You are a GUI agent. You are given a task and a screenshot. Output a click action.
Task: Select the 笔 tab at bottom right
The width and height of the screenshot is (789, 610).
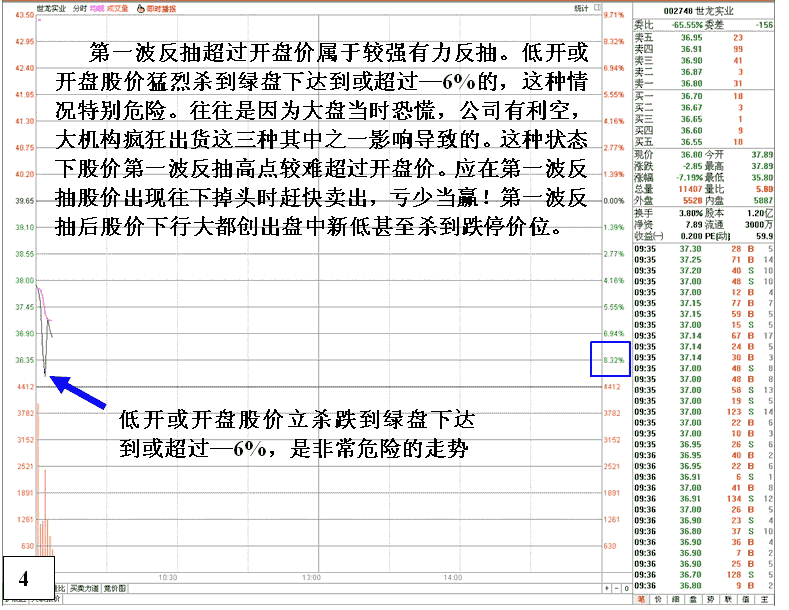click(642, 600)
